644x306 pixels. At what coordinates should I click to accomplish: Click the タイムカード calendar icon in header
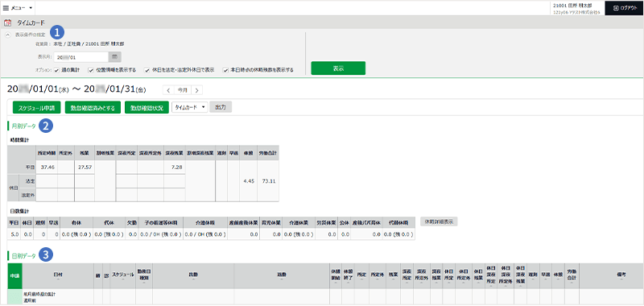[7, 23]
